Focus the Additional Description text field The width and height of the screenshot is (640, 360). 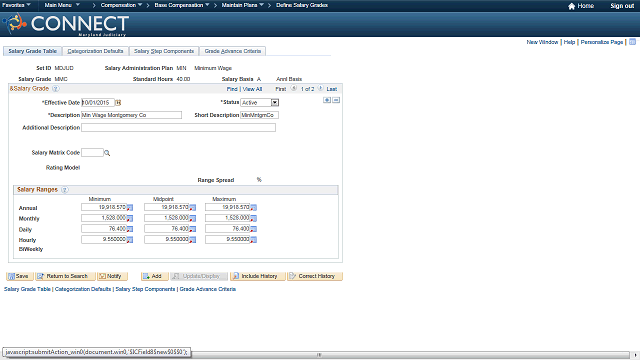pyautogui.click(x=178, y=128)
